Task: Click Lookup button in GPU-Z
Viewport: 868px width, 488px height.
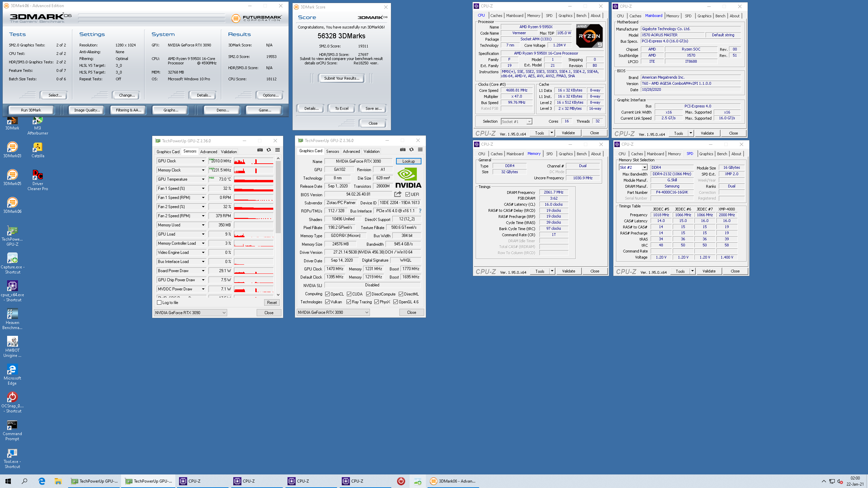Action: pos(409,161)
